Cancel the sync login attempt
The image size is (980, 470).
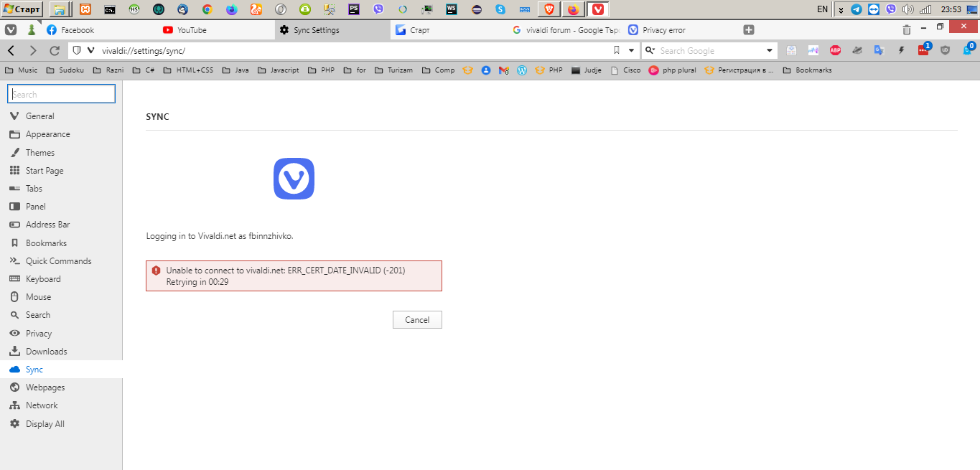pyautogui.click(x=417, y=320)
